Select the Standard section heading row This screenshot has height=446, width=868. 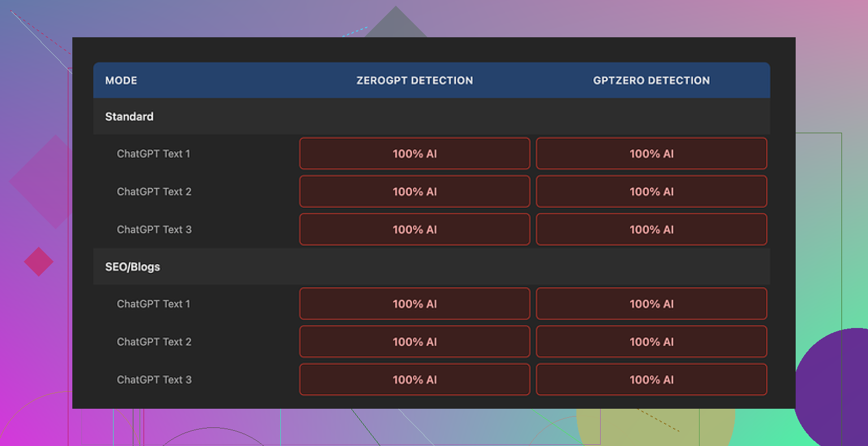pos(129,117)
